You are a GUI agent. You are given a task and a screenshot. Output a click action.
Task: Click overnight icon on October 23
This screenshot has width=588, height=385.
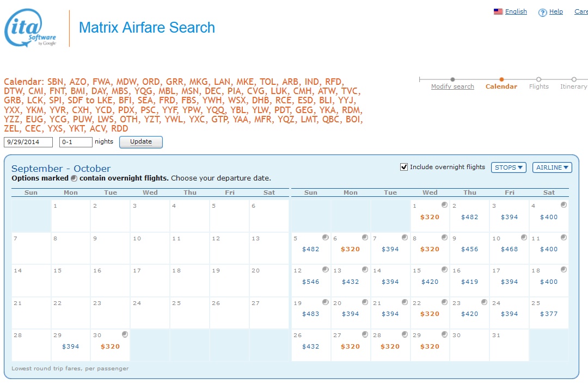[484, 302]
